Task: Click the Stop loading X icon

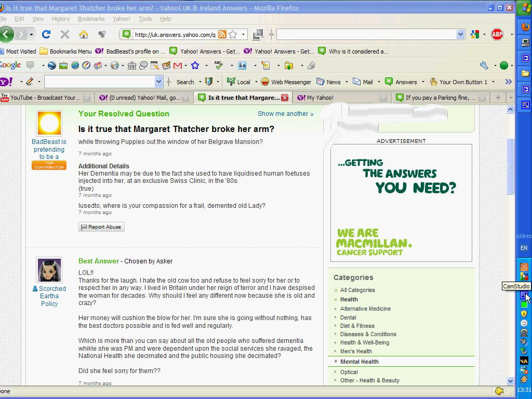Action: pyautogui.click(x=65, y=34)
